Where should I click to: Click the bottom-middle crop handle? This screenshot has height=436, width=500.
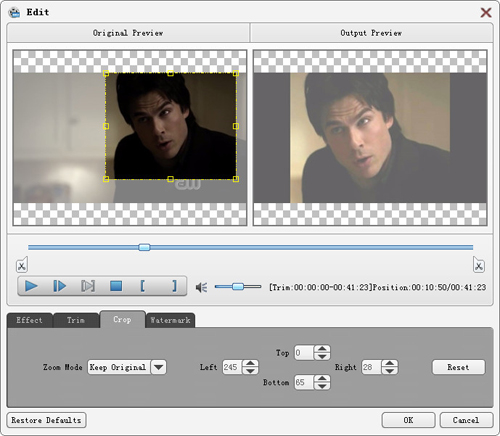pyautogui.click(x=170, y=179)
